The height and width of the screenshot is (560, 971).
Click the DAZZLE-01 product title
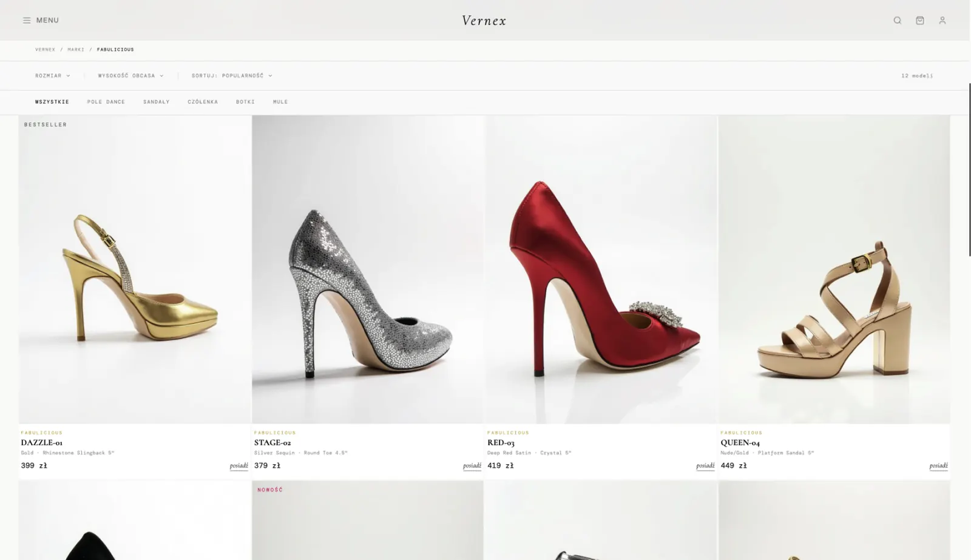[42, 443]
